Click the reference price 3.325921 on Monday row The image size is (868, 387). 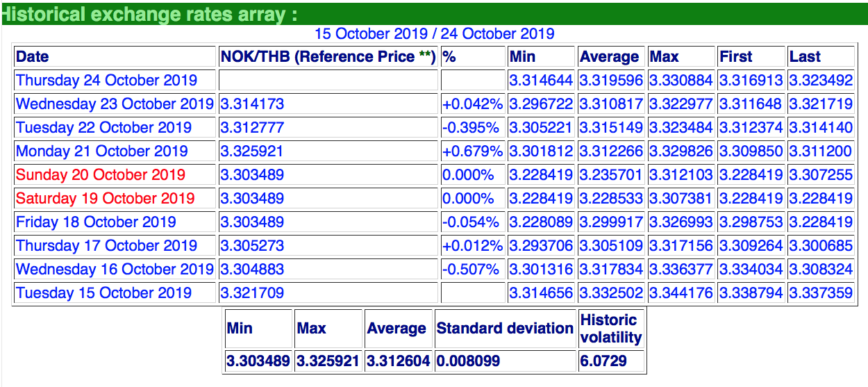point(252,151)
